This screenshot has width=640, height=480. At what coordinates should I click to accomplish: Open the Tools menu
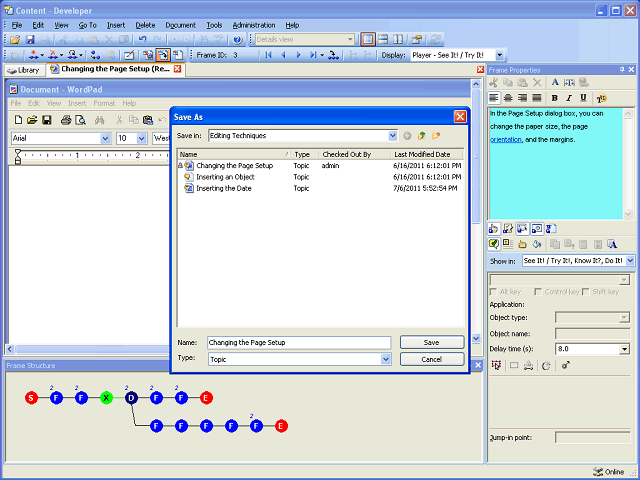(214, 25)
